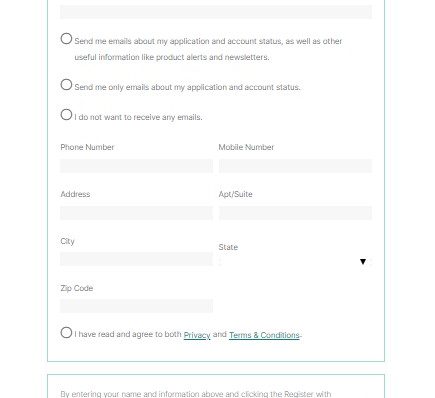Focus the City text field
The width and height of the screenshot is (435, 398).
136,259
